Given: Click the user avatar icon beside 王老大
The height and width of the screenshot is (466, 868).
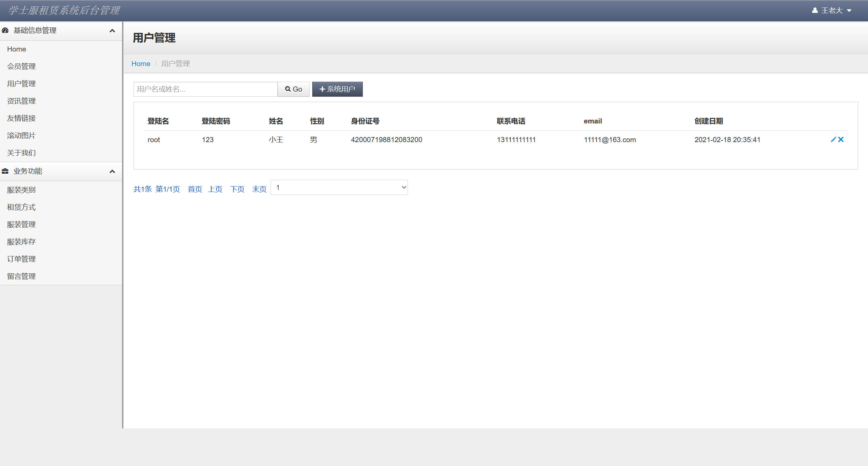Looking at the screenshot, I should [x=815, y=11].
